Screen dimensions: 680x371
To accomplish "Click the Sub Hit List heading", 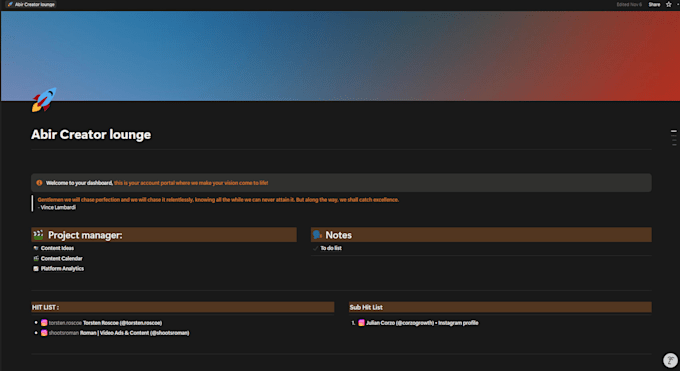I will pos(366,307).
